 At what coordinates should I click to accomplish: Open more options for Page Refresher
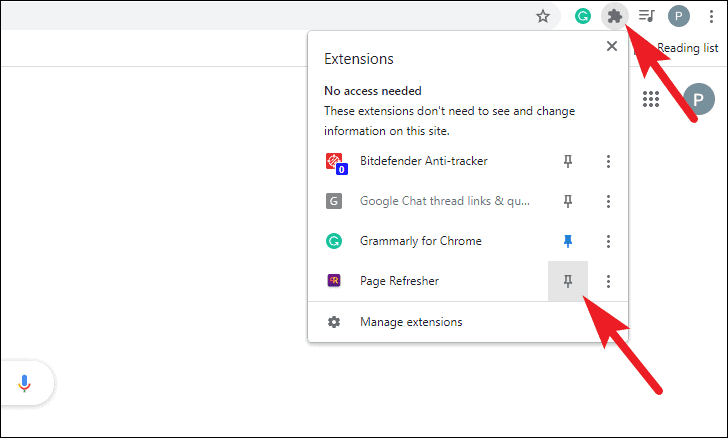coord(608,281)
